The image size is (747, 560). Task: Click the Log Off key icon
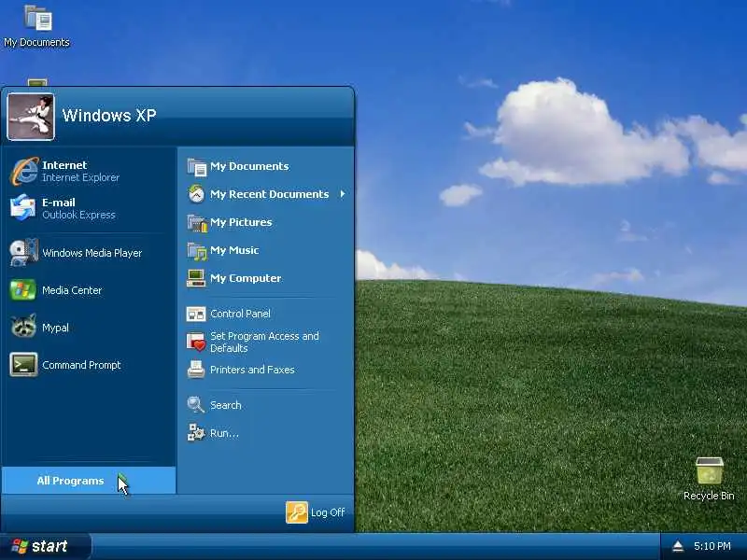point(297,512)
